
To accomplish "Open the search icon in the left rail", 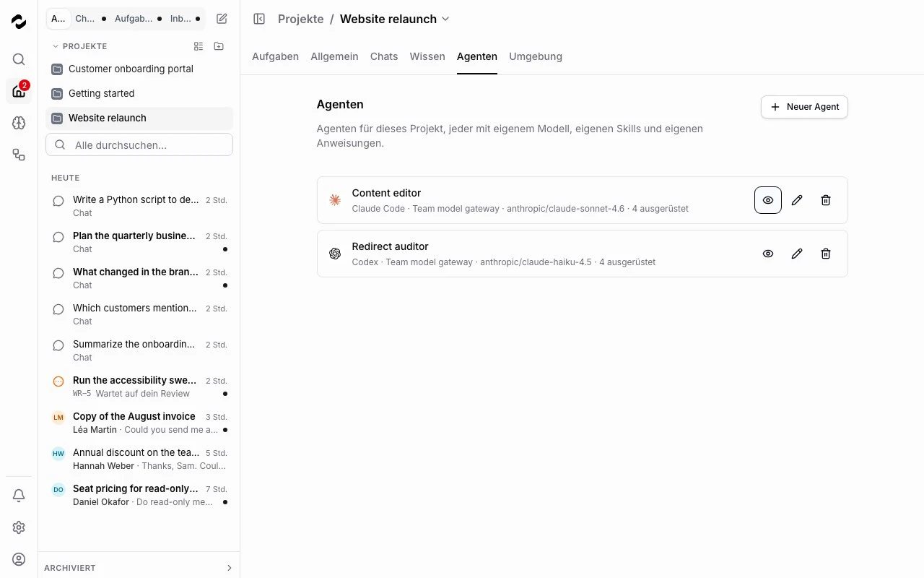I will (x=19, y=59).
